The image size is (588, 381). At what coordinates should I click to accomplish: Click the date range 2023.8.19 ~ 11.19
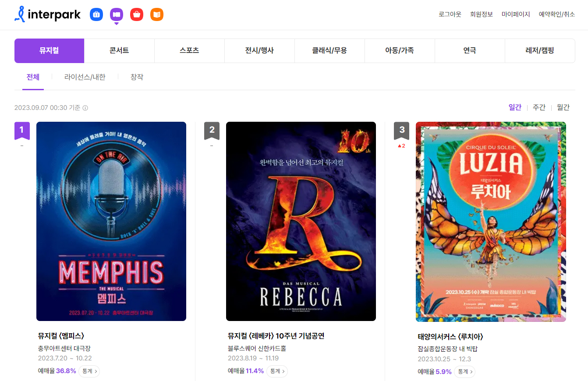coord(253,358)
